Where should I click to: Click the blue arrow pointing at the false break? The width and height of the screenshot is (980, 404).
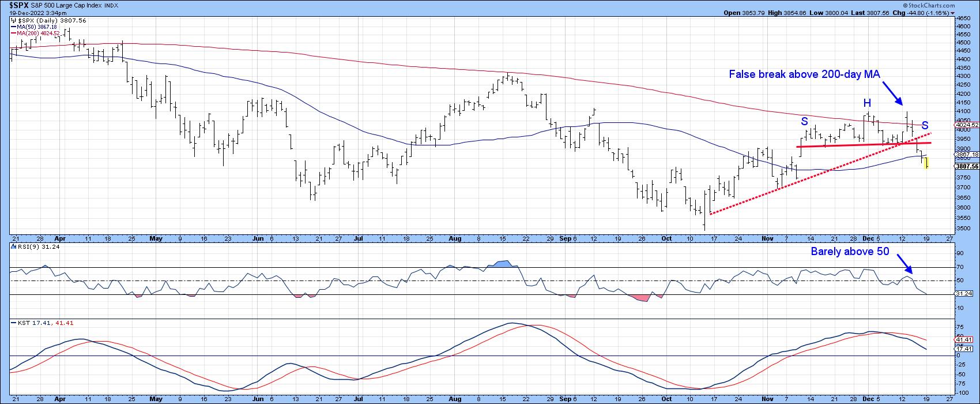point(894,95)
